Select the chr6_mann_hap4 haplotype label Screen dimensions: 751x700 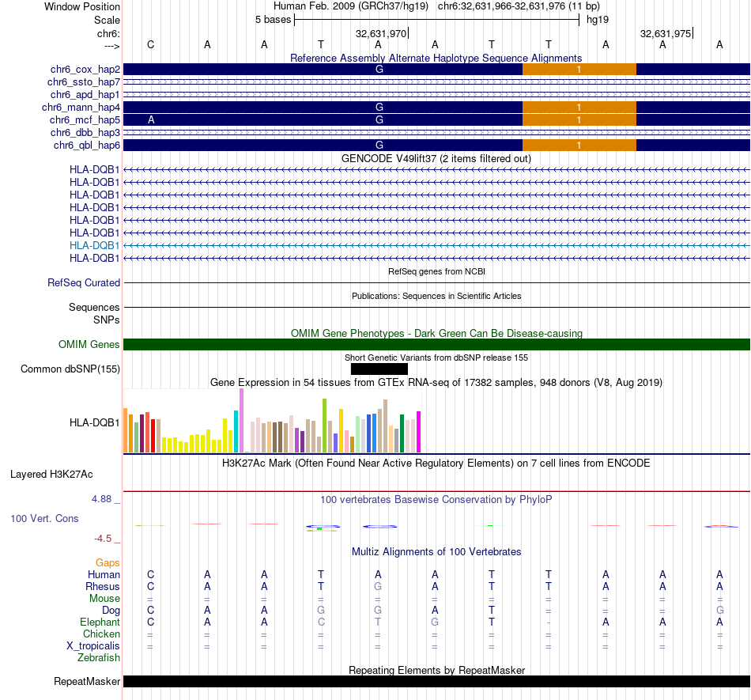[81, 108]
